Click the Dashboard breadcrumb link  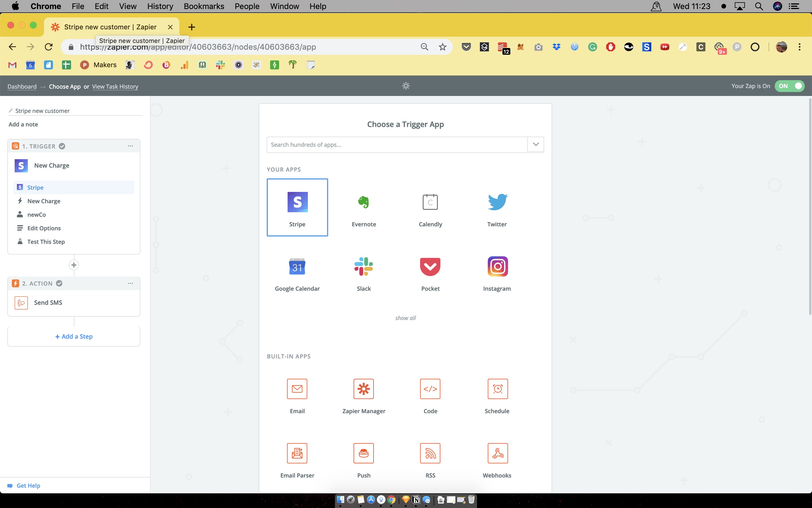tap(22, 86)
